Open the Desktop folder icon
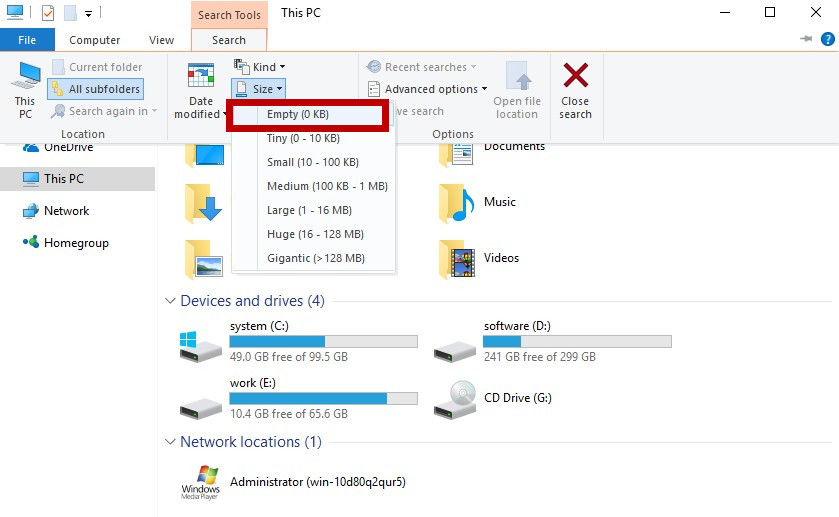Viewport: 839px width, 517px height. tap(204, 155)
